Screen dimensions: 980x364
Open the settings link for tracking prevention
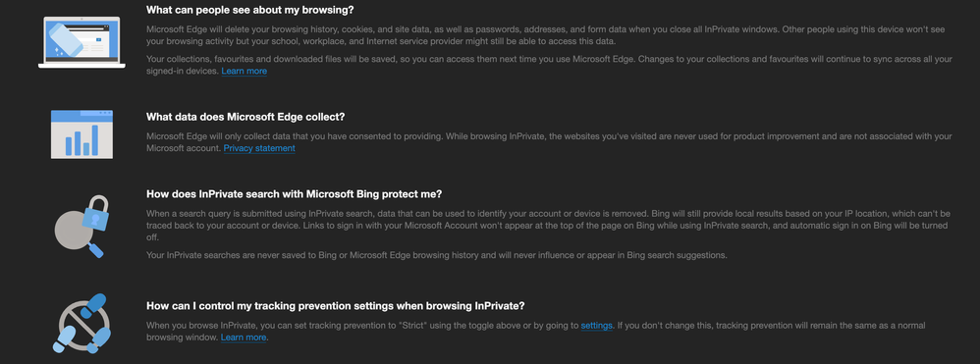596,326
